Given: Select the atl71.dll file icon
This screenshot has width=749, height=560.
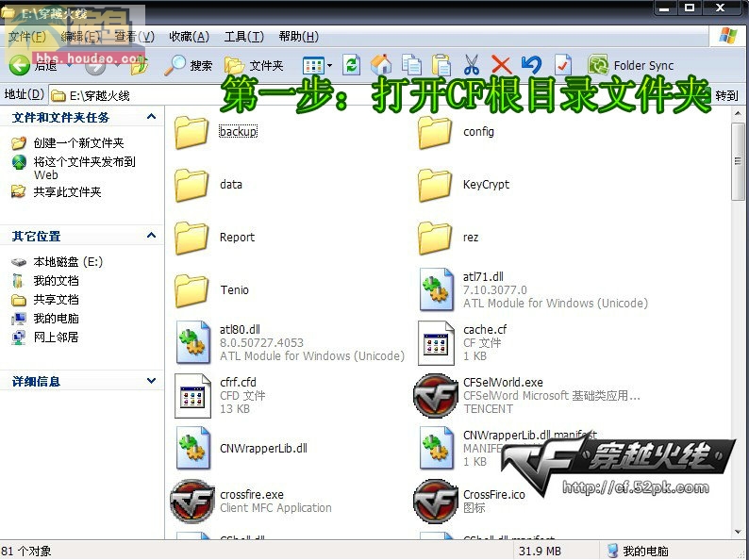Looking at the screenshot, I should coord(436,289).
